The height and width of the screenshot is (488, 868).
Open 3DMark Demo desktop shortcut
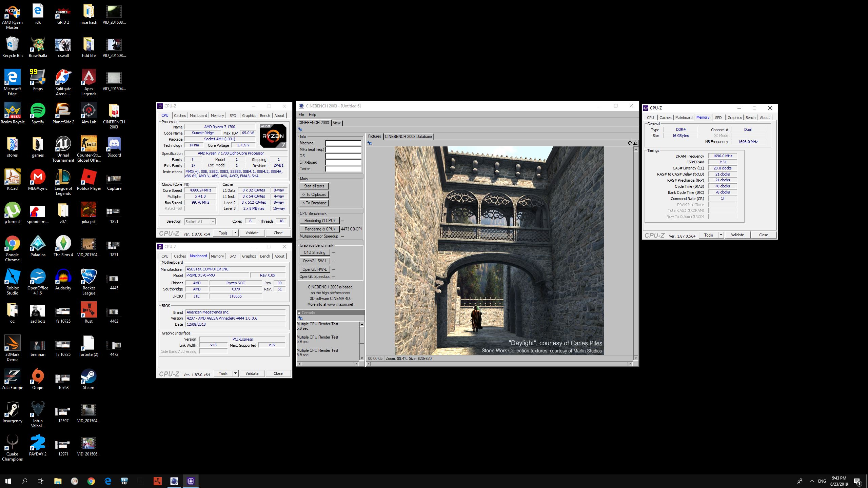click(12, 349)
